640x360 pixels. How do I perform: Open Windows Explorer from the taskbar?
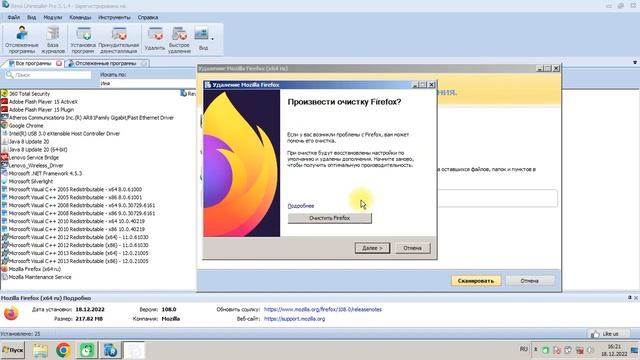[40, 350]
